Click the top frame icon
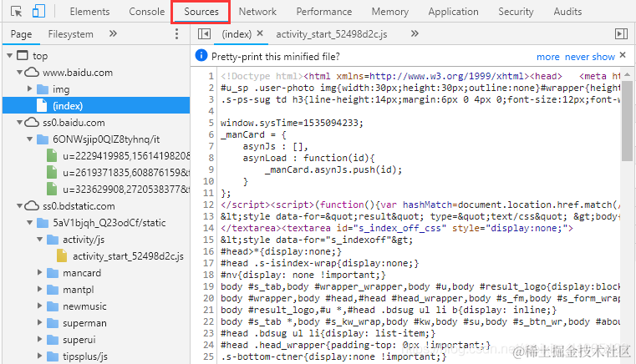Viewport: 636px width, 364px height. (x=23, y=55)
